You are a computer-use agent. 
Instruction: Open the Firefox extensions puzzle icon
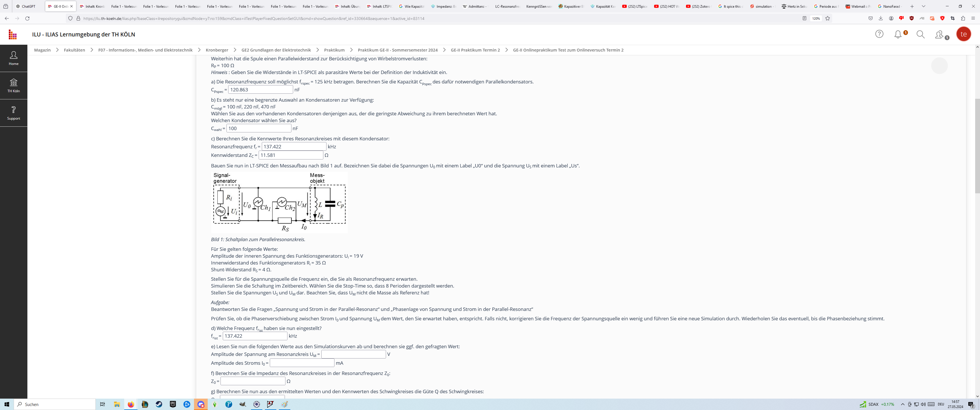click(963, 18)
